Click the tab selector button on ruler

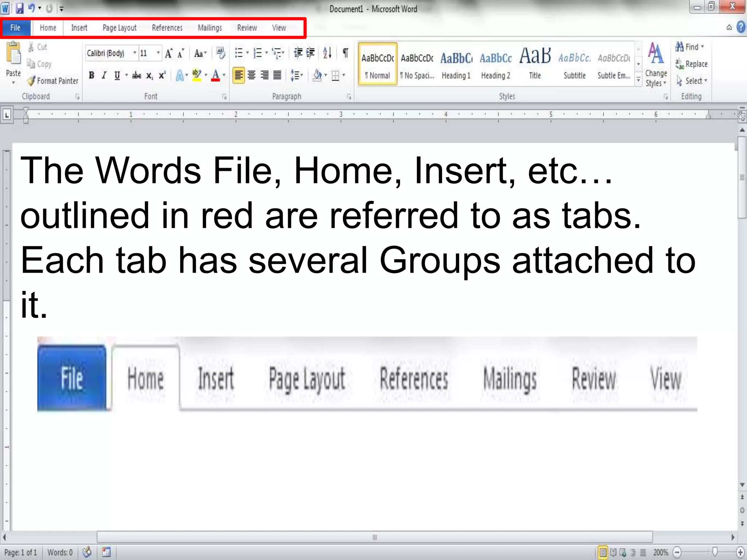point(7,116)
